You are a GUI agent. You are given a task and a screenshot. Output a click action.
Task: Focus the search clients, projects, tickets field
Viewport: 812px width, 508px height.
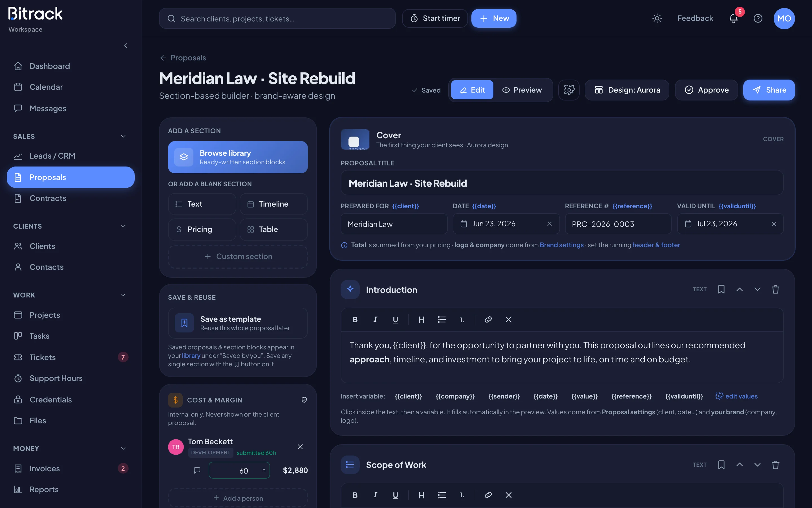tap(277, 18)
